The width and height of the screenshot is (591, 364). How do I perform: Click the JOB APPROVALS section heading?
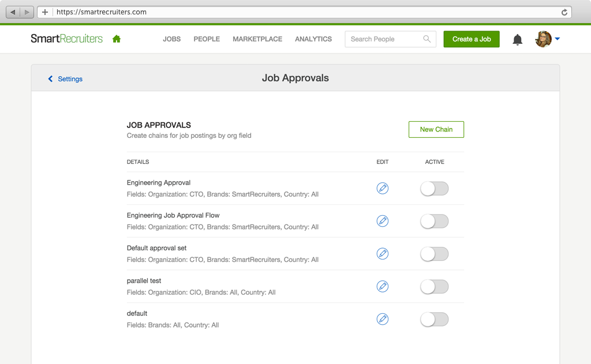coord(159,125)
